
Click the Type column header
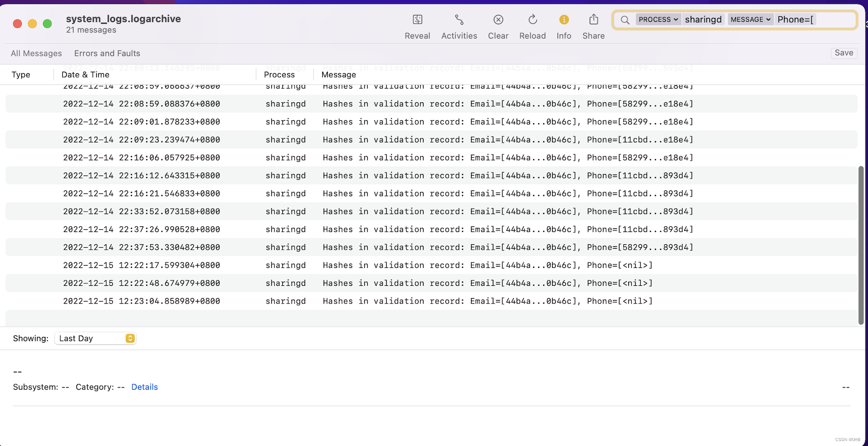tap(21, 75)
